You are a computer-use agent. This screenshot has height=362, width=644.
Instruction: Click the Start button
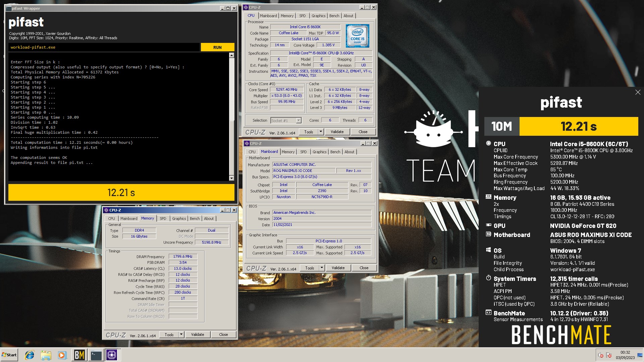pos(9,355)
